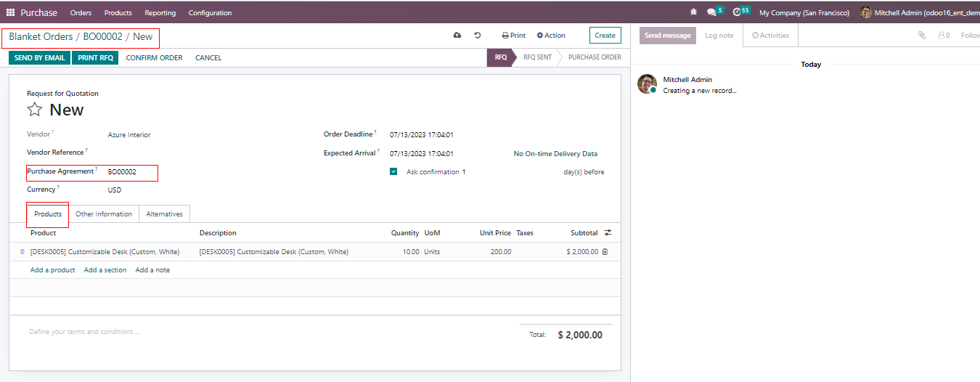Open the activities clock icon
Viewport: 980px width, 382px height.
738,12
